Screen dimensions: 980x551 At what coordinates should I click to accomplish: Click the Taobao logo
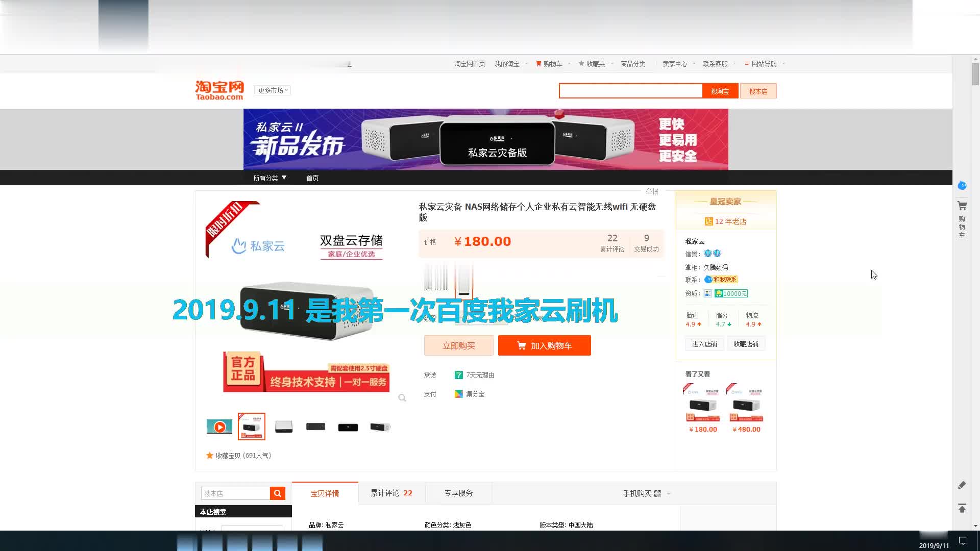(x=219, y=90)
